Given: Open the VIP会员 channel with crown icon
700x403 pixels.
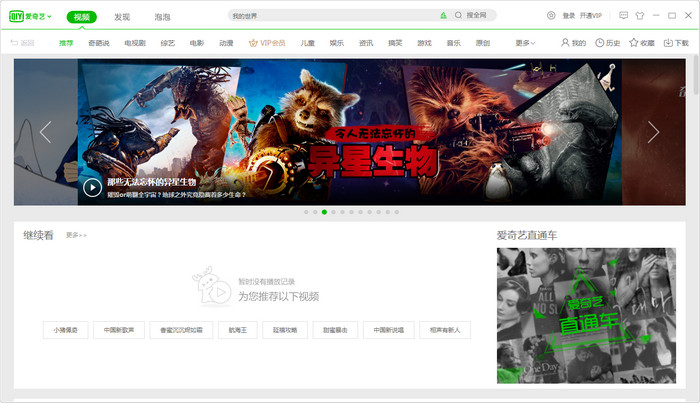Looking at the screenshot, I should click(x=267, y=43).
